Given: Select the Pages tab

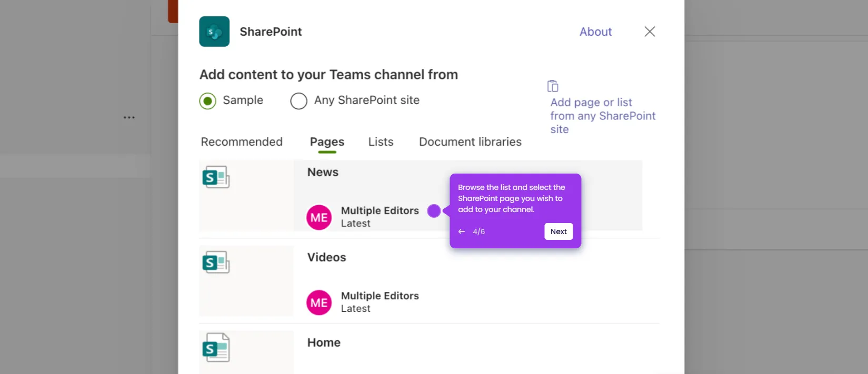Looking at the screenshot, I should click(x=327, y=142).
